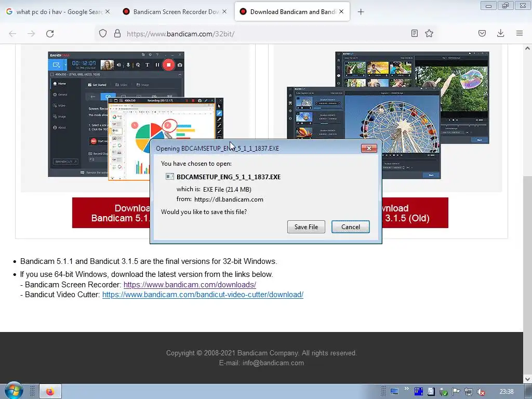This screenshot has width=532, height=399.
Task: Click the file name BDCAMSETUP_ENG_5_1_1_1837.EXE in dialog
Action: point(229,177)
